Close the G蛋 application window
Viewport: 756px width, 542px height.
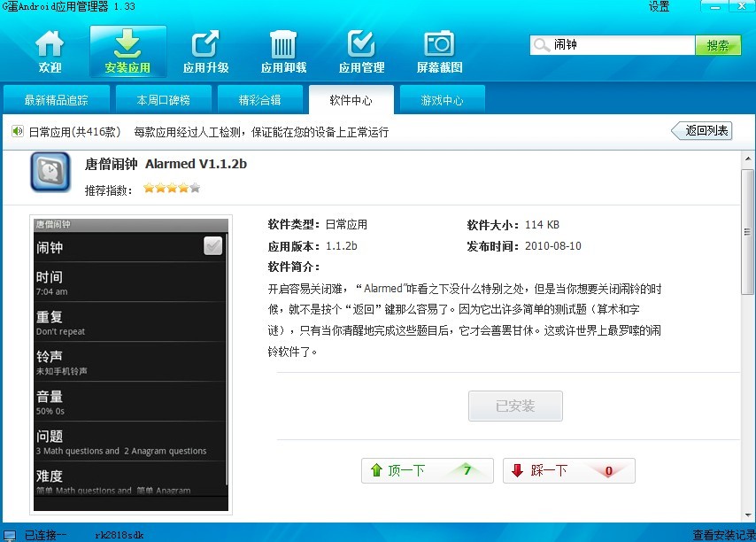[743, 6]
